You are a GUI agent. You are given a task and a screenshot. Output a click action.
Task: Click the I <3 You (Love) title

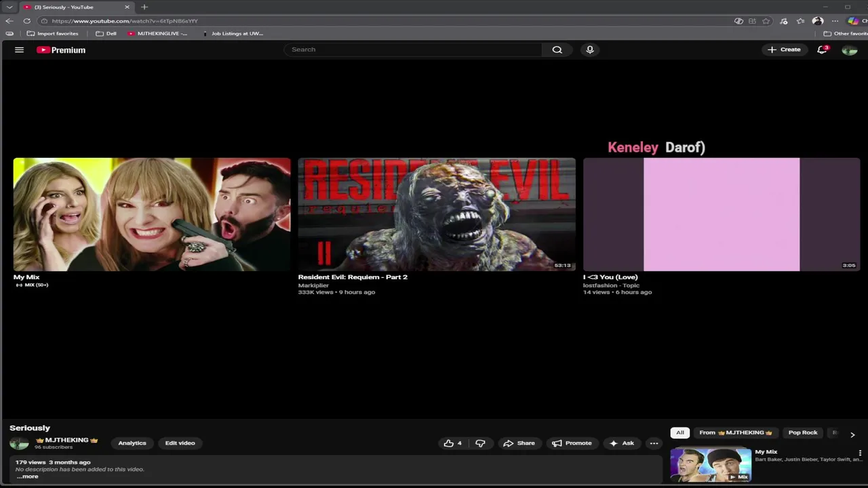pyautogui.click(x=610, y=277)
